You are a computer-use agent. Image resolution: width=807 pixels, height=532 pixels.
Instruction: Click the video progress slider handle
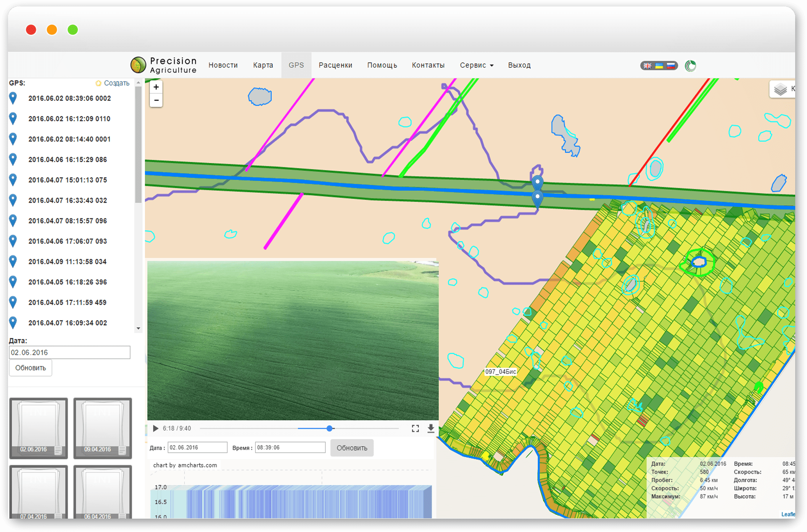tap(330, 428)
